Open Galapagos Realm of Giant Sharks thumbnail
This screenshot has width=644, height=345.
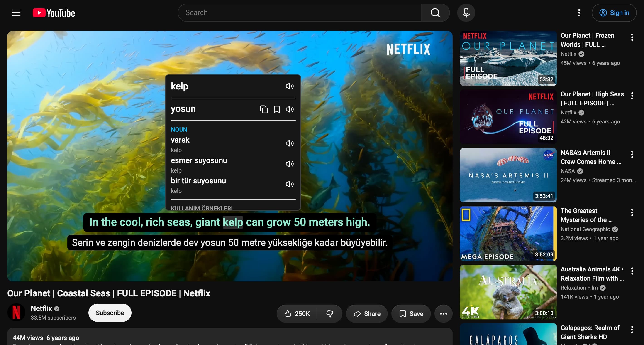508,334
